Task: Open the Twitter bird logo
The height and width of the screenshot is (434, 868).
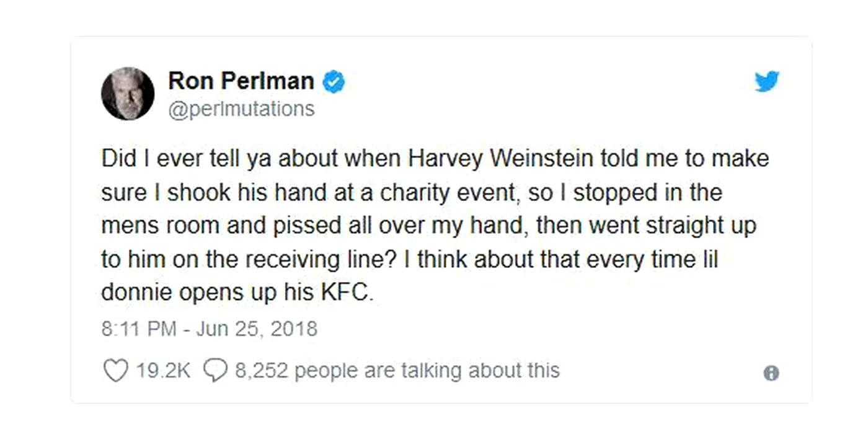Action: coord(767,81)
